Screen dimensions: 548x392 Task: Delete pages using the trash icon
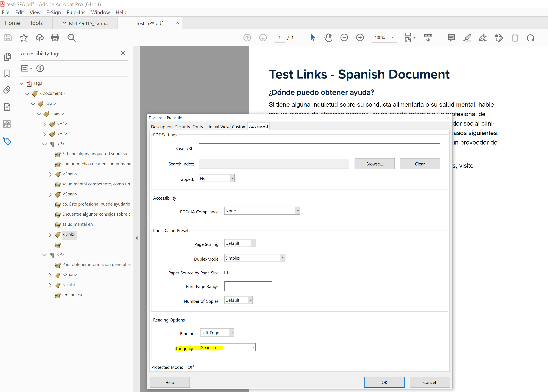pos(515,38)
